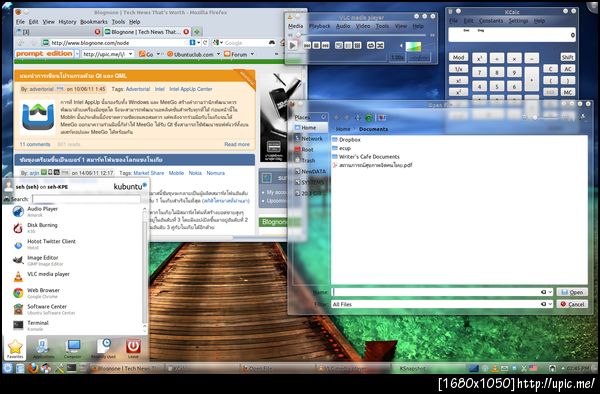600x394 pixels.
Task: Select the Dropbox folder in Open File
Action: [347, 140]
